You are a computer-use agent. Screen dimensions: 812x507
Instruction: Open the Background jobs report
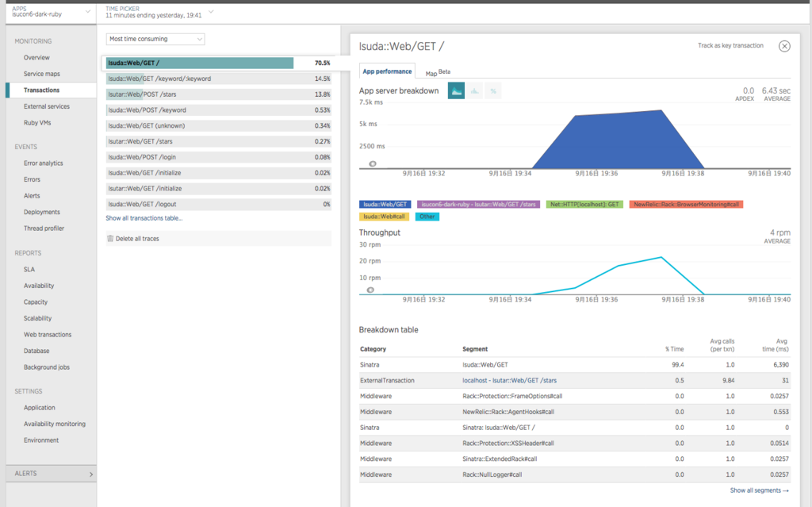[46, 367]
